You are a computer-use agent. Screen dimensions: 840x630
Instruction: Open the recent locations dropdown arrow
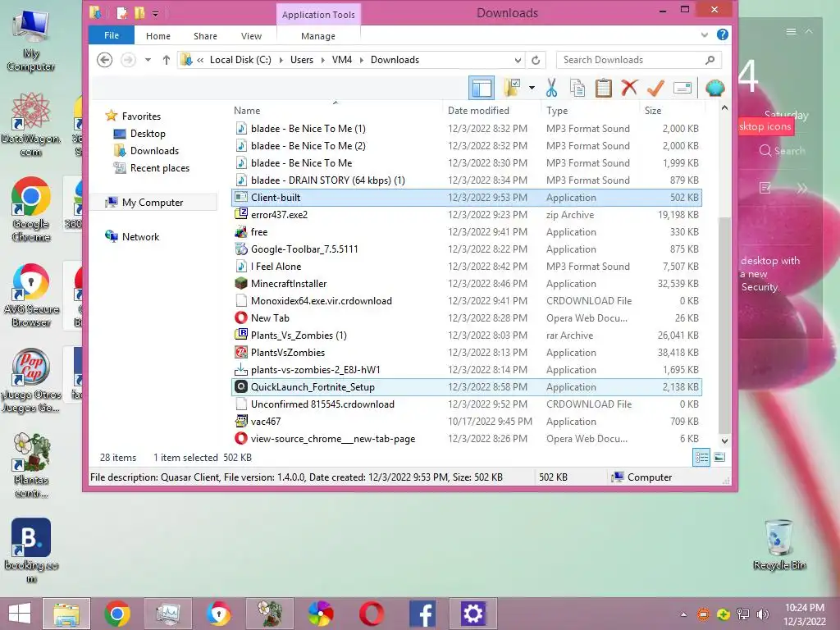coord(148,60)
